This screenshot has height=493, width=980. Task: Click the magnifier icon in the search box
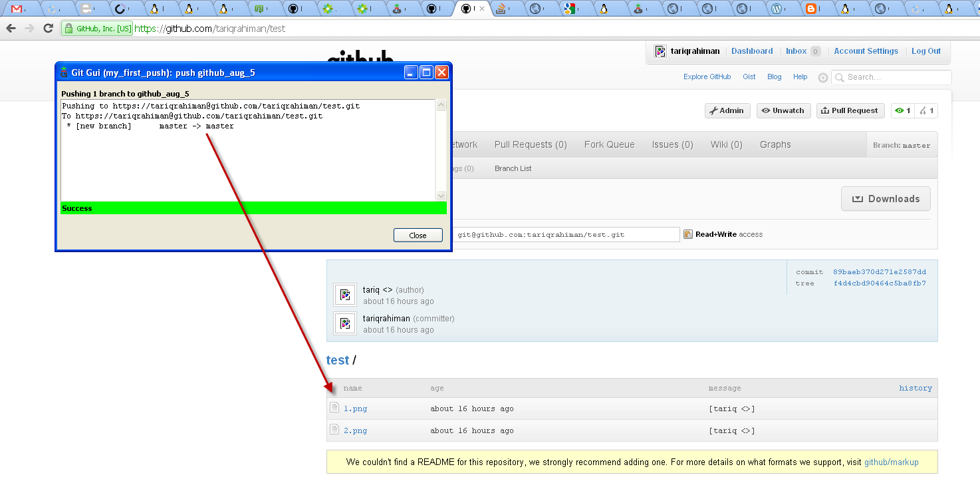click(840, 77)
